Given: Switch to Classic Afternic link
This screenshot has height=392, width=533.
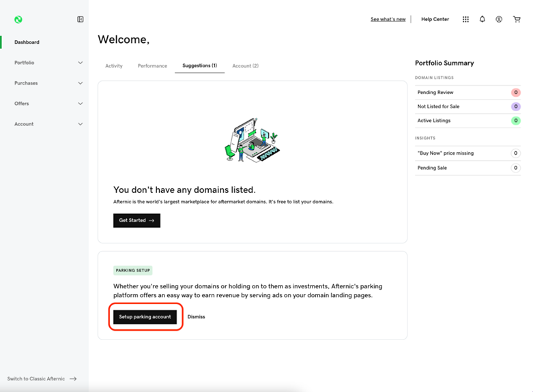Looking at the screenshot, I should (42, 379).
